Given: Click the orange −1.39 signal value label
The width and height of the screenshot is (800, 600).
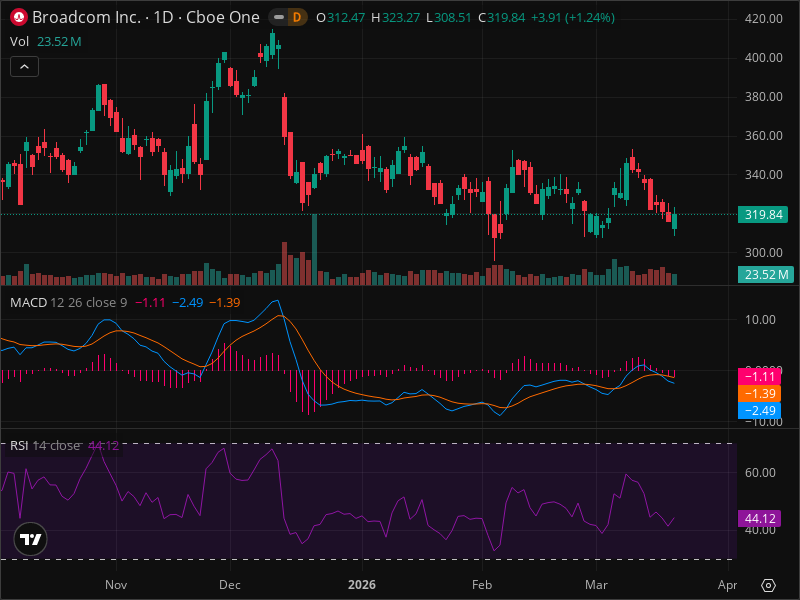Looking at the screenshot, I should (x=759, y=393).
